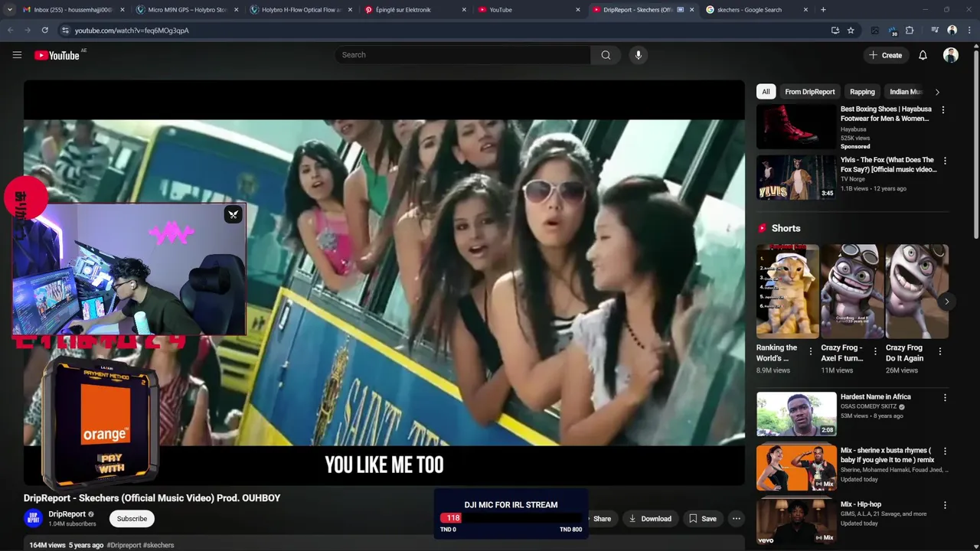Open sherine x busta rhymes mix thumbnail
Viewport: 980px width, 551px height.
796,468
